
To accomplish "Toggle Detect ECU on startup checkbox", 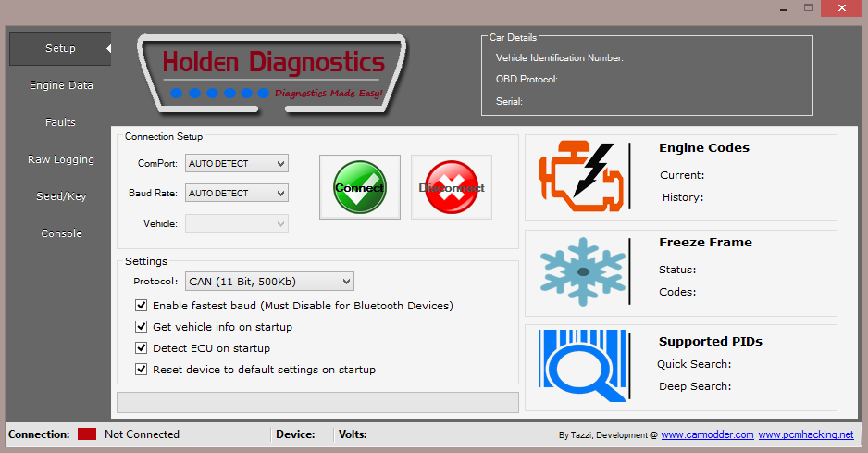I will click(x=142, y=348).
